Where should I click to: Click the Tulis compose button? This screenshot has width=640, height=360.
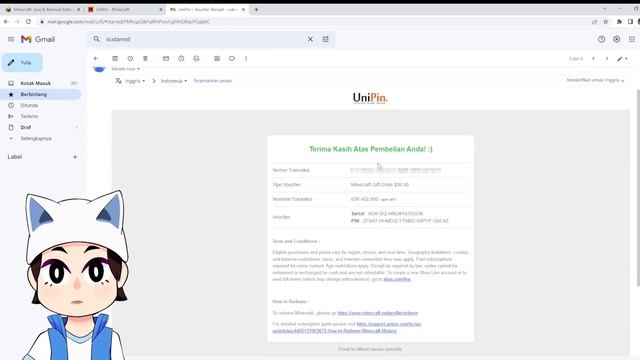pyautogui.click(x=22, y=62)
